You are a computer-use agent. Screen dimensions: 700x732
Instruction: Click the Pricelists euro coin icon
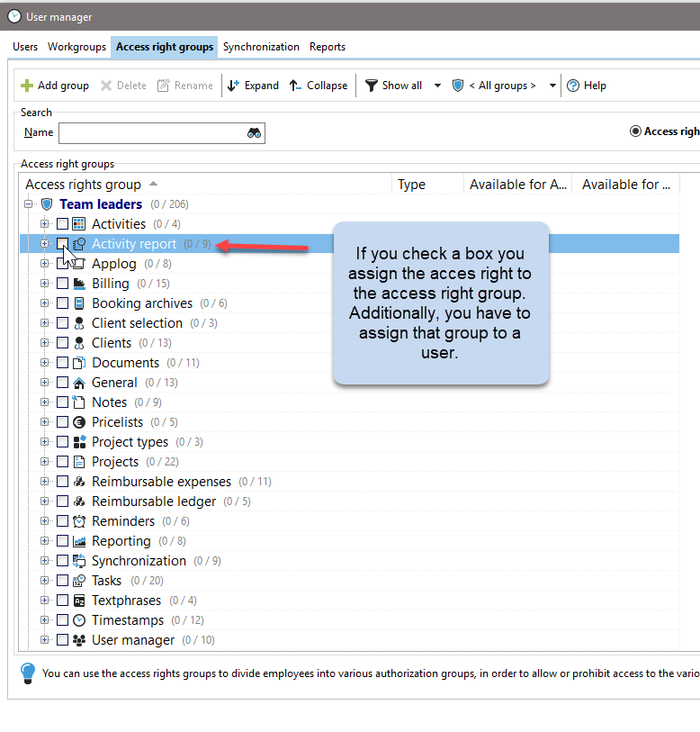pos(78,422)
